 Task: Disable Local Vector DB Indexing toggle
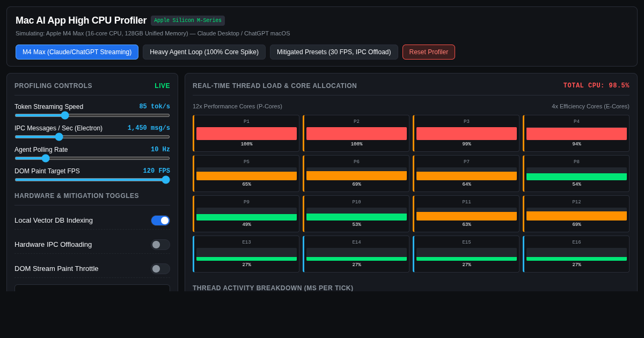160,221
